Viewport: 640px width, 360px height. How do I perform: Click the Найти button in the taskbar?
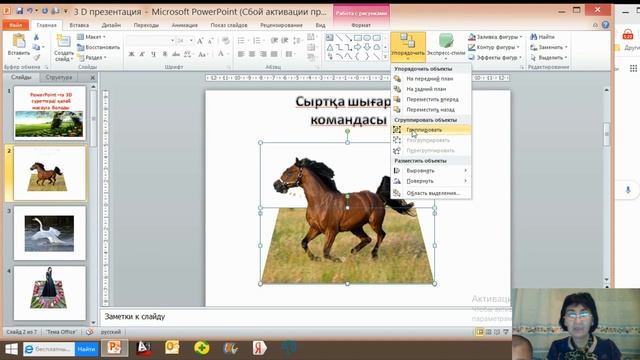(x=86, y=349)
